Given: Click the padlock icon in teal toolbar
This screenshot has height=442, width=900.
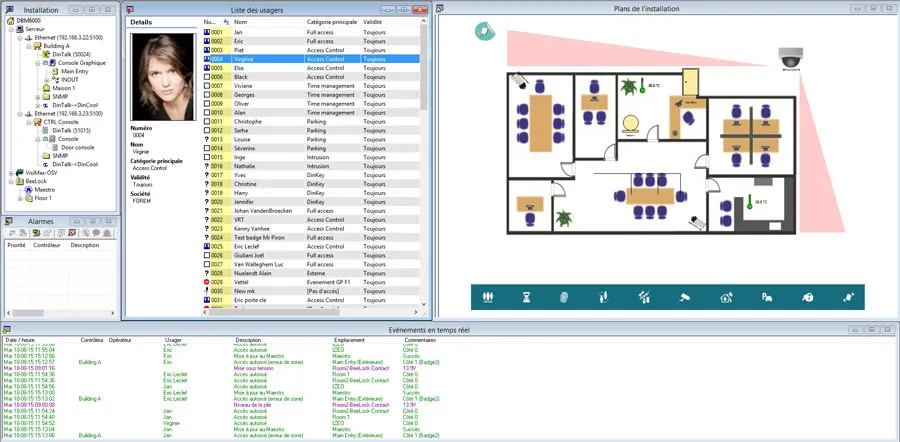Looking at the screenshot, I should click(x=807, y=297).
